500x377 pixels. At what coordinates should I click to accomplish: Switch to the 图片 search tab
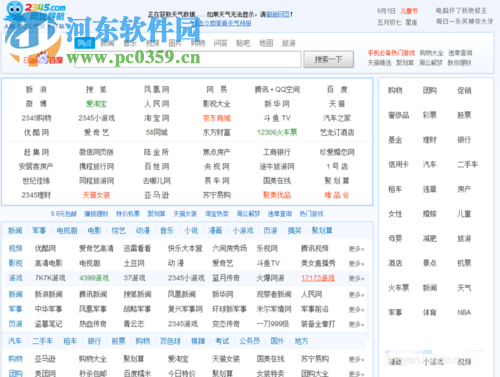(x=175, y=43)
